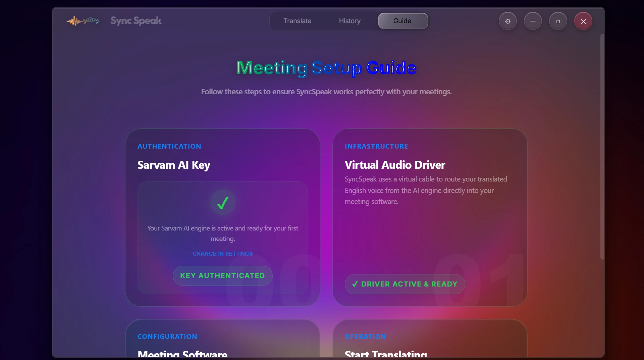
Task: Click the Meeting Setup Guide heading
Action: click(x=326, y=68)
